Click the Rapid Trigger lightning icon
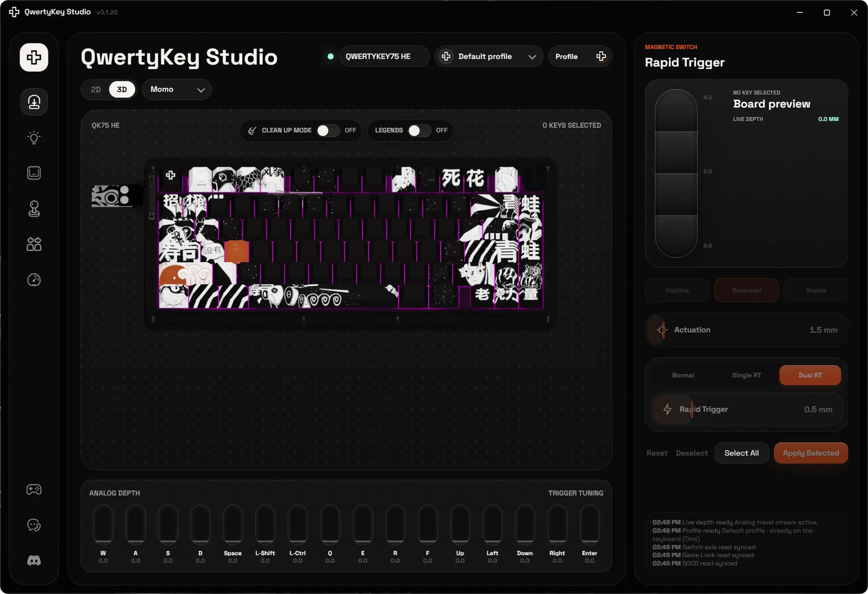The width and height of the screenshot is (868, 594). (x=667, y=409)
